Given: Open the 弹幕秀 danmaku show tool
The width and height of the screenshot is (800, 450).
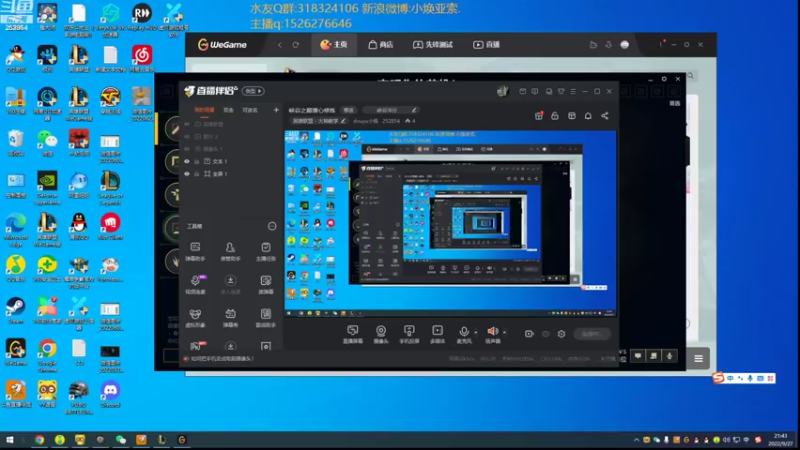Looking at the screenshot, I should tap(230, 318).
